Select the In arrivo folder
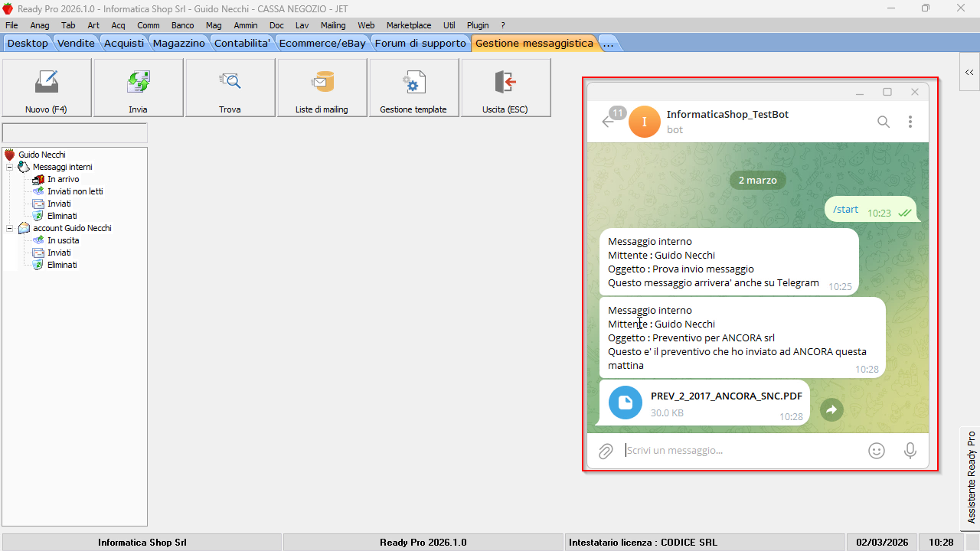Screen dimensions: 980x551 pyautogui.click(x=63, y=179)
